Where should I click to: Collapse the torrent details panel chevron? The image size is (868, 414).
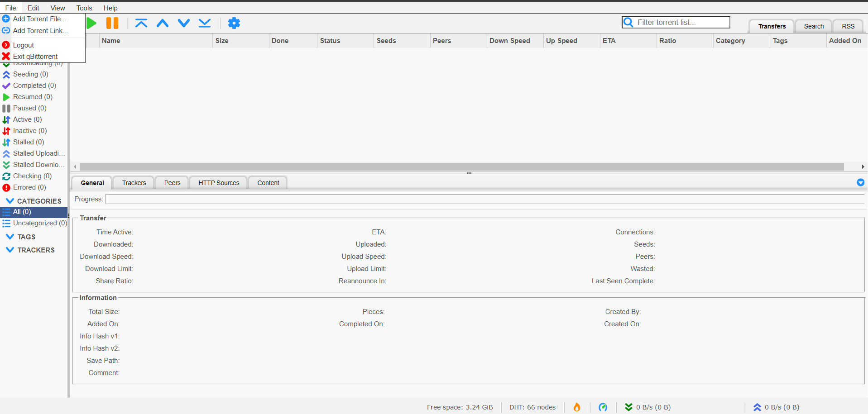click(860, 182)
